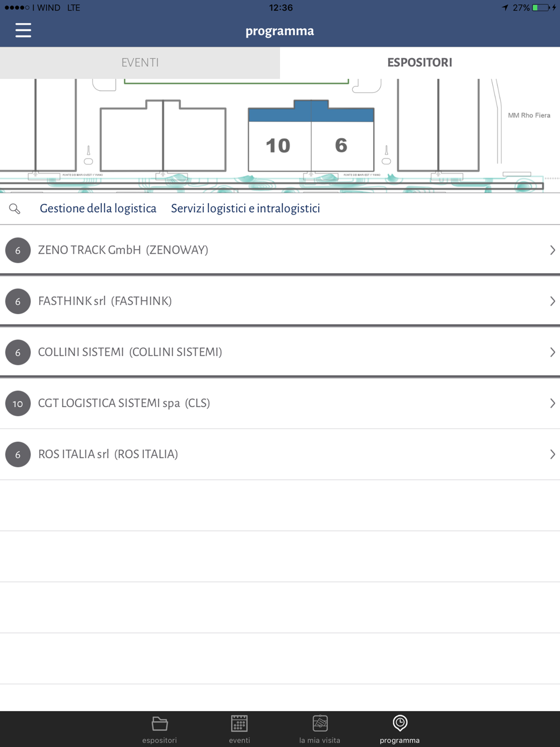Open FASTHINK srl exhibitor
Viewport: 560px width, 747px height.
[x=280, y=301]
